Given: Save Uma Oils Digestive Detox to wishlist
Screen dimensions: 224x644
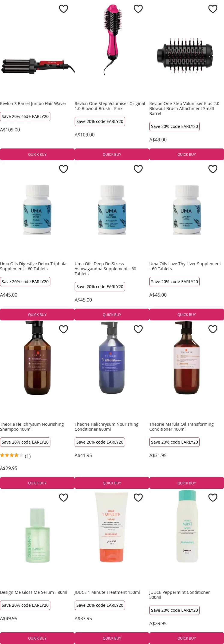Looking at the screenshot, I should pos(63,169).
